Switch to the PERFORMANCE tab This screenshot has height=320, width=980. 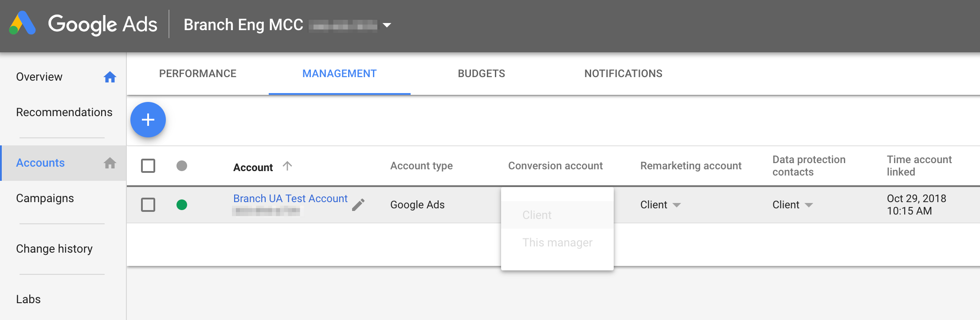point(198,74)
